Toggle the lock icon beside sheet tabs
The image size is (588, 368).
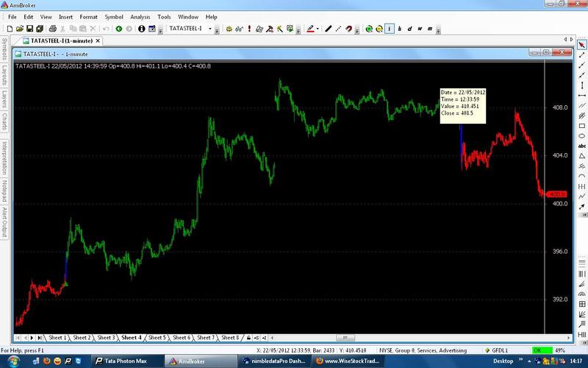tap(248, 338)
